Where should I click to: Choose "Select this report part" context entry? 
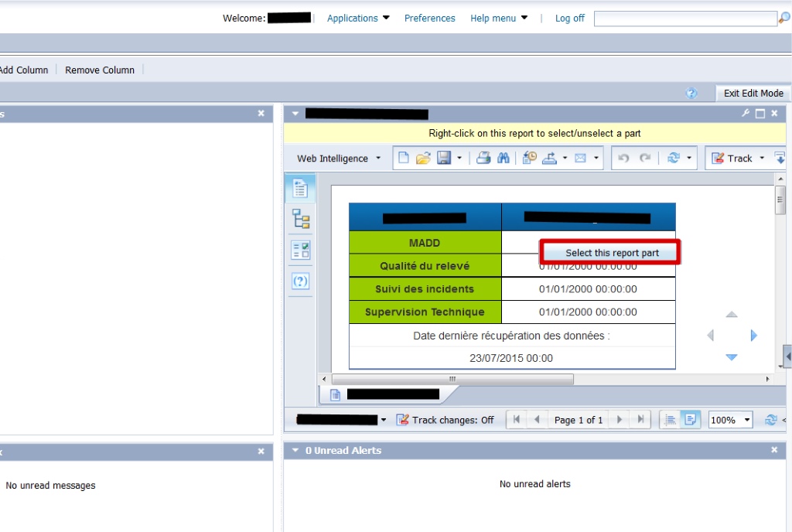(x=611, y=253)
